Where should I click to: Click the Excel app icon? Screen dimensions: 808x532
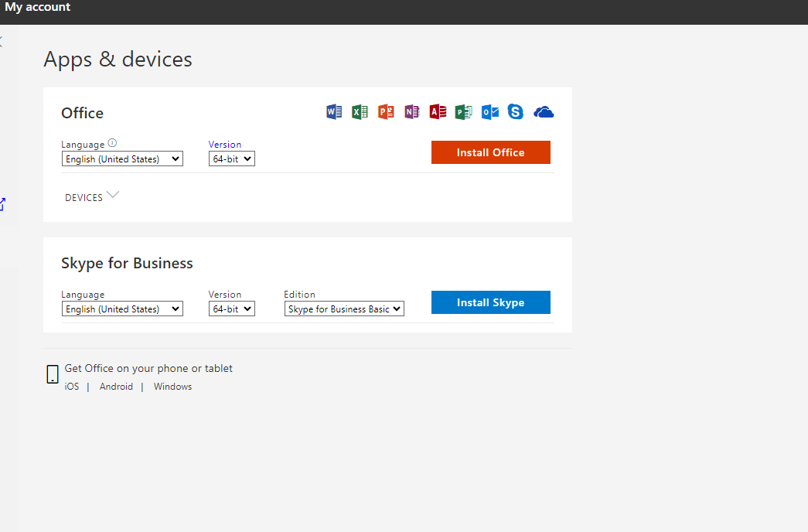click(359, 111)
